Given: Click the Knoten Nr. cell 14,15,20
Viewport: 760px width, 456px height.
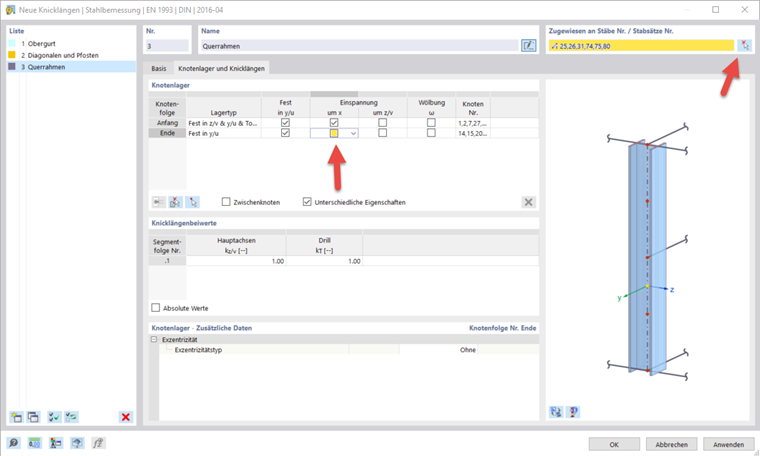Looking at the screenshot, I should pyautogui.click(x=473, y=133).
